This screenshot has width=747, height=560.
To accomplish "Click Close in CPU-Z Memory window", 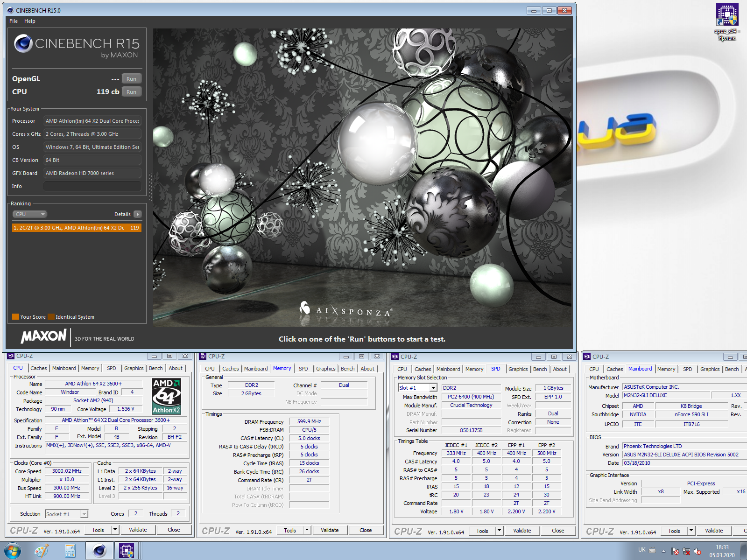I will coord(366,530).
